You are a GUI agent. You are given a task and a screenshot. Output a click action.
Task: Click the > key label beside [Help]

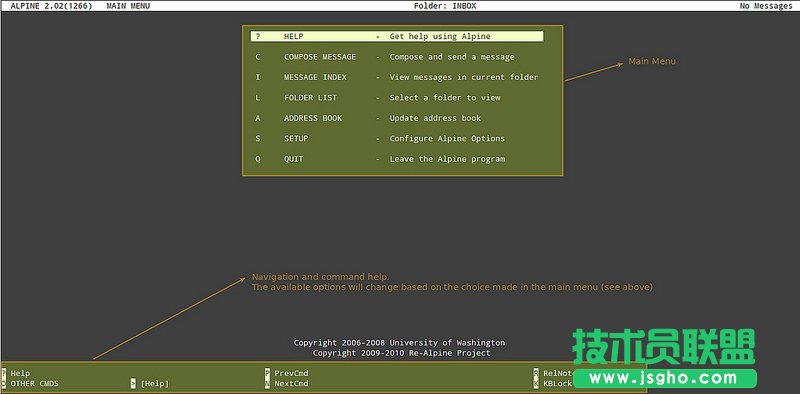pos(133,383)
